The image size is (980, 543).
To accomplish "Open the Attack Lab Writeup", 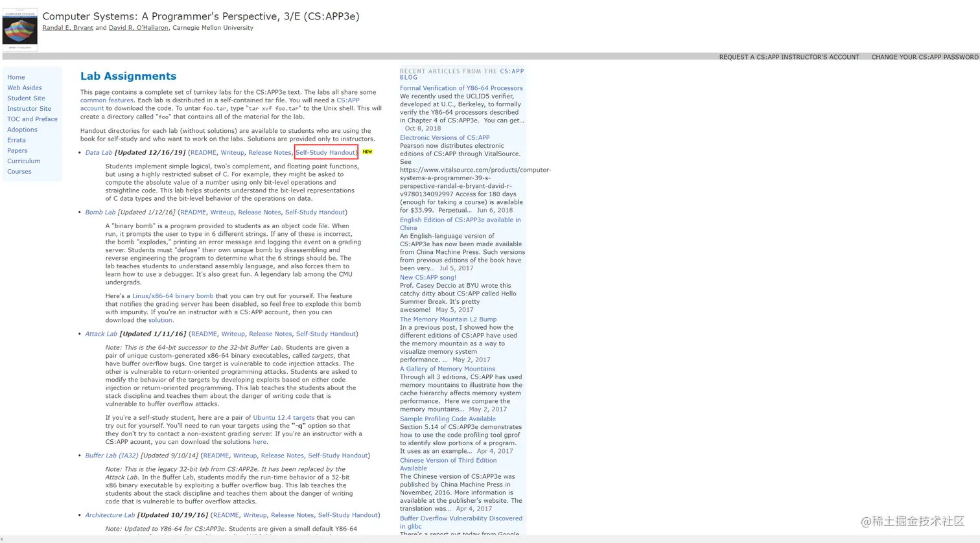I will coord(233,334).
